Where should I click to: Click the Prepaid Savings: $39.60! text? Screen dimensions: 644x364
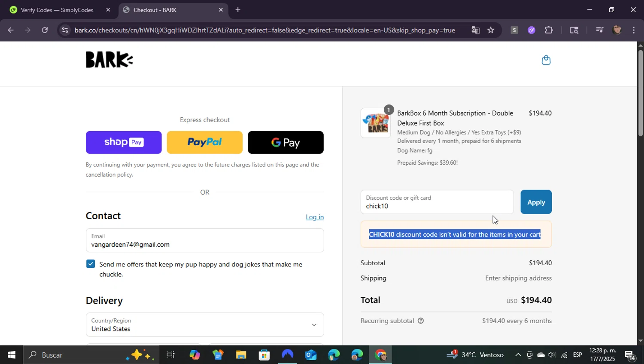tap(427, 162)
